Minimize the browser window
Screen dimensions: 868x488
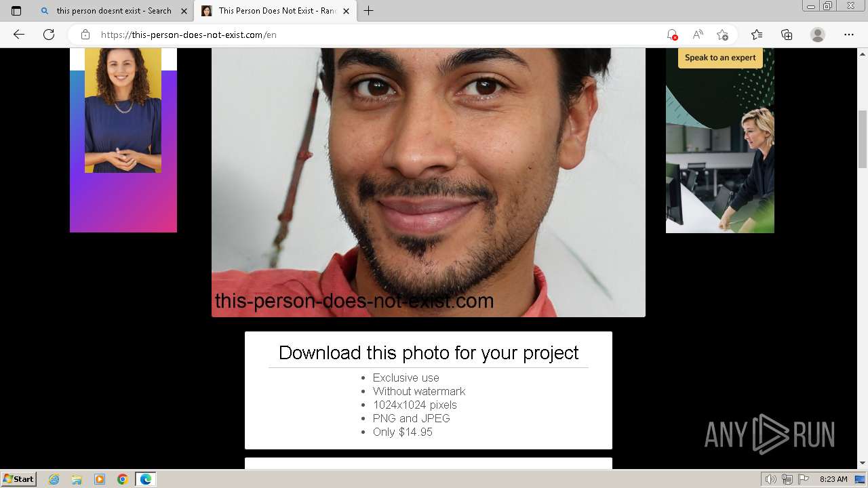[x=810, y=6]
